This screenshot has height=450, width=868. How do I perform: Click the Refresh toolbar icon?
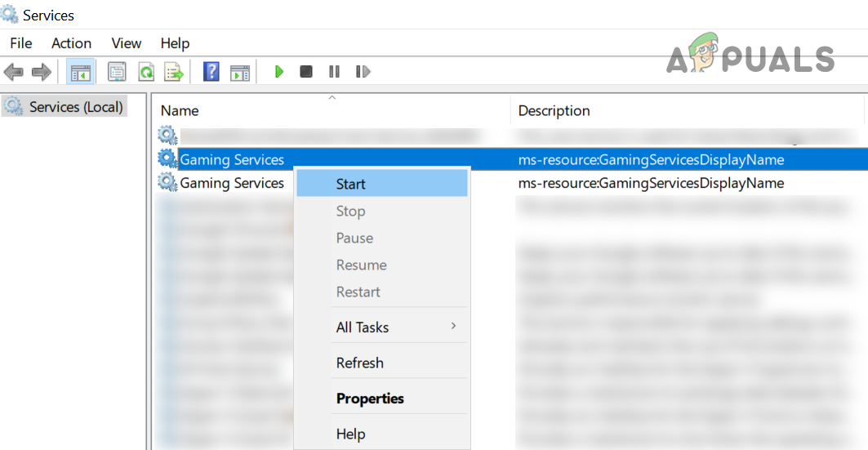[x=146, y=72]
